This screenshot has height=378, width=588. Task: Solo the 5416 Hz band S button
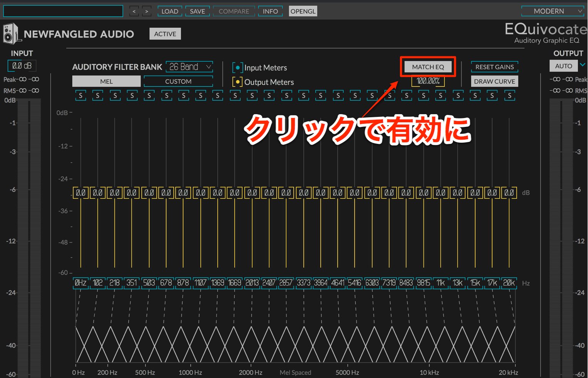(x=355, y=96)
